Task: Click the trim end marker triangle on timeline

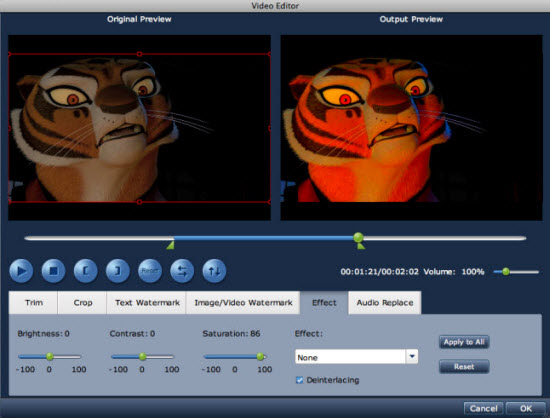Action: pyautogui.click(x=361, y=246)
